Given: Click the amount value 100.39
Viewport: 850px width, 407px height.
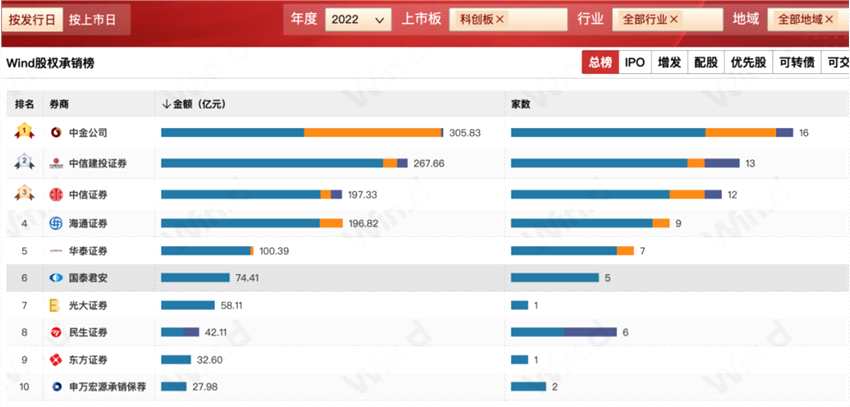Looking at the screenshot, I should coord(276,251).
